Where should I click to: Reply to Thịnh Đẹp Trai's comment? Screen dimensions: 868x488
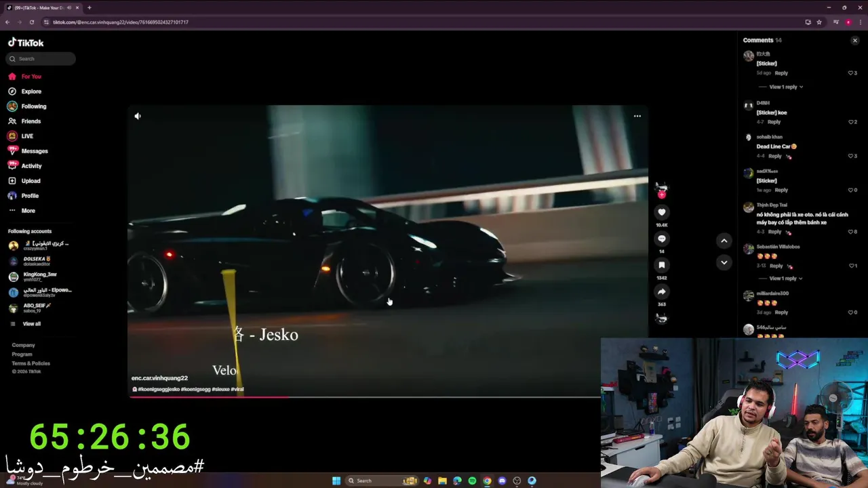point(775,232)
